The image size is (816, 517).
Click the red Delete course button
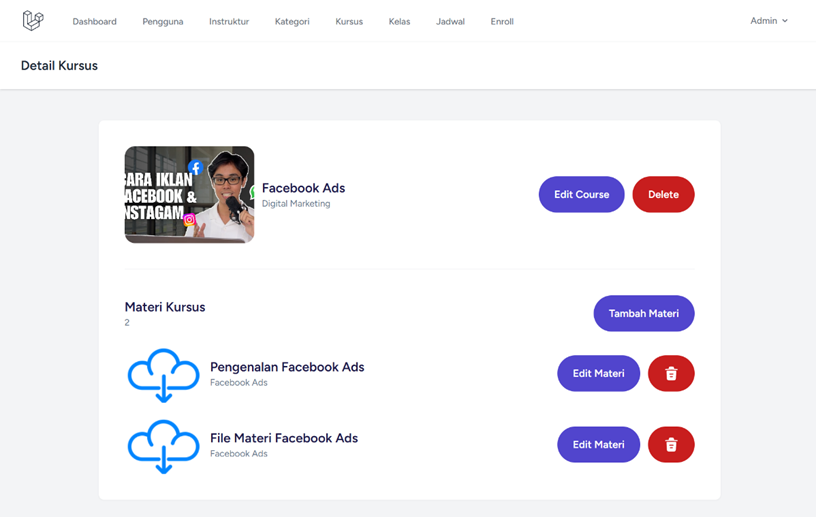coord(663,194)
